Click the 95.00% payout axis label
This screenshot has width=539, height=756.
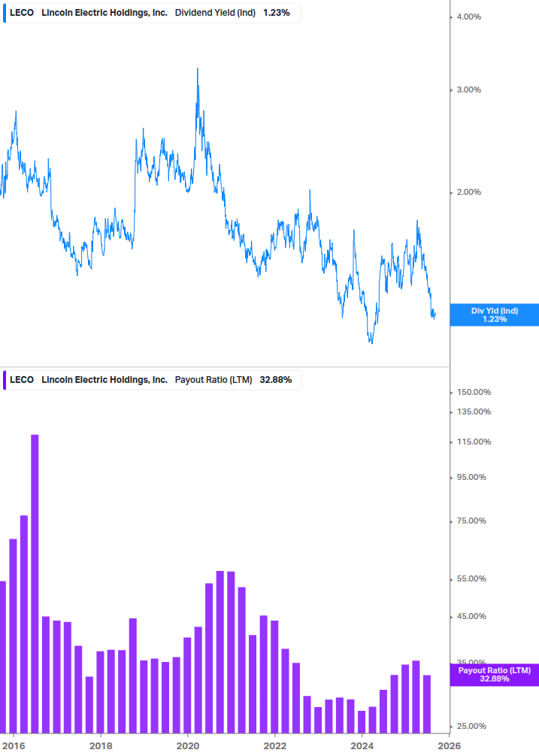click(471, 478)
